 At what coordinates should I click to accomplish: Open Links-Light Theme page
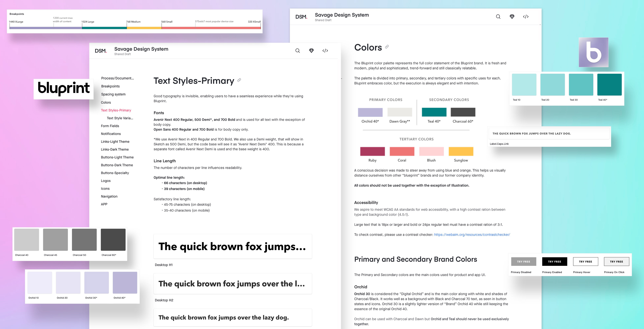pos(115,142)
